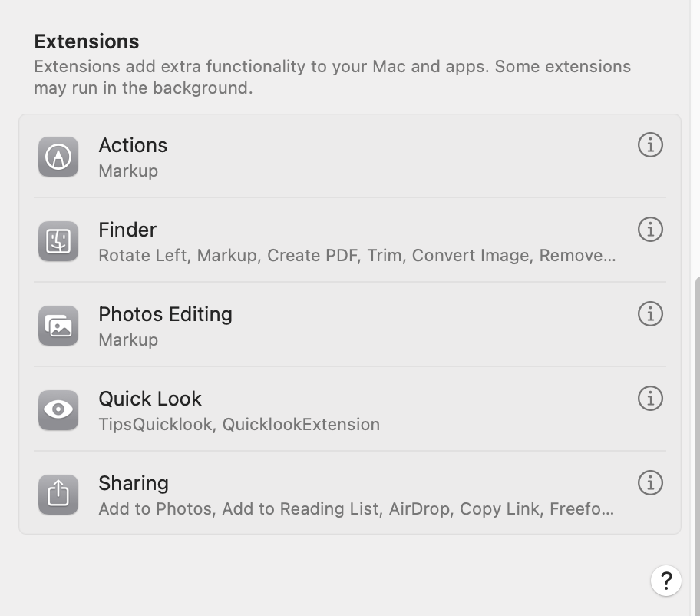Select the Photos Editing row title
This screenshot has width=700, height=616.
tap(165, 314)
